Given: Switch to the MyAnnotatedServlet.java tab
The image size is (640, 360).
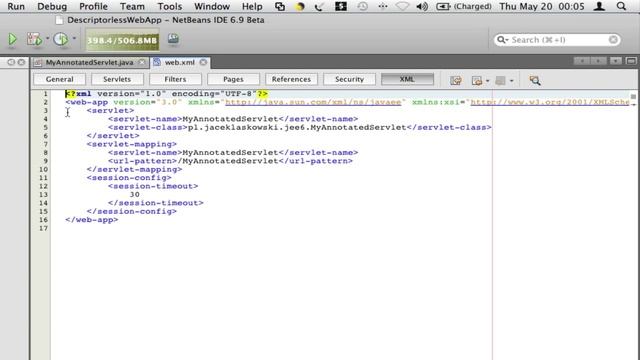Looking at the screenshot, I should click(89, 62).
